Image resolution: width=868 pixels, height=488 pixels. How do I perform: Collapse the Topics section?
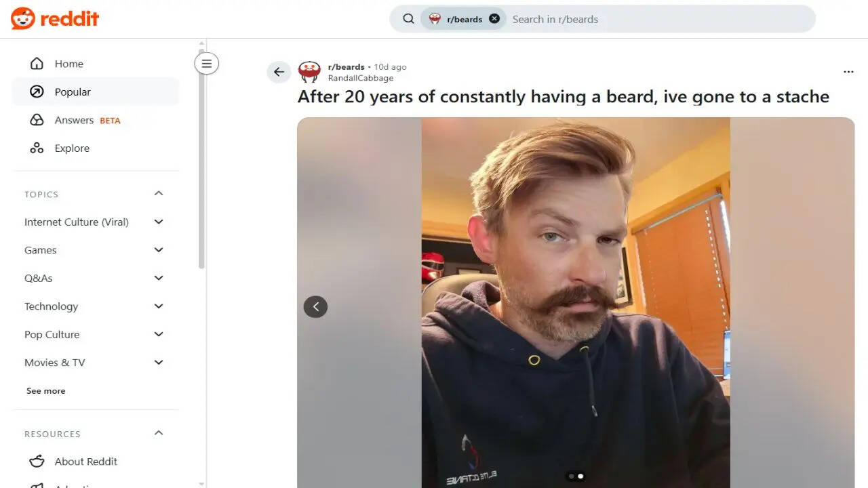[159, 194]
